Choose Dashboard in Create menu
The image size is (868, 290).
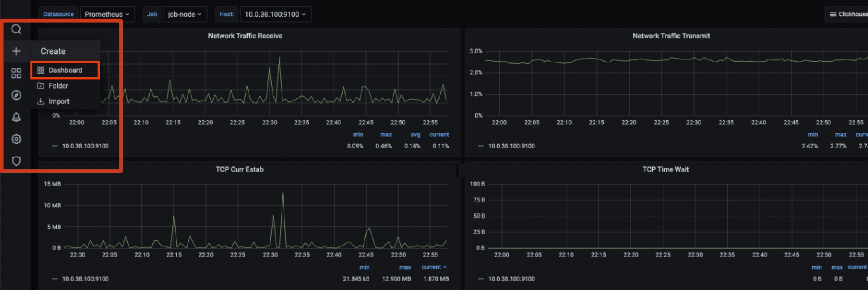pos(65,70)
